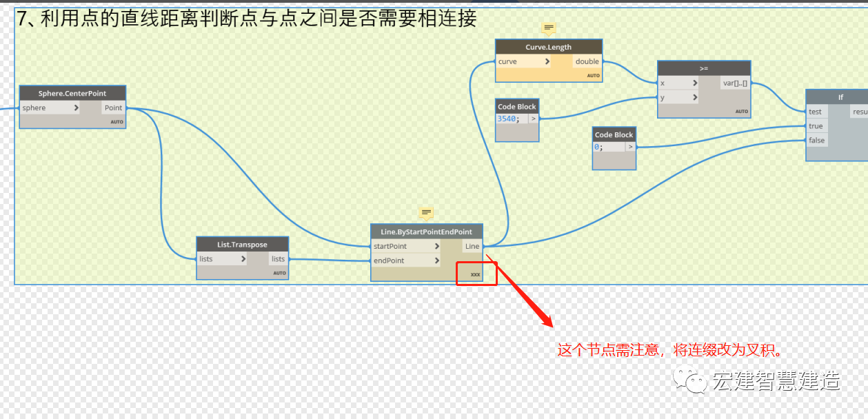868x419 pixels.
Task: Select the List.Transpose node header
Action: pyautogui.click(x=242, y=245)
